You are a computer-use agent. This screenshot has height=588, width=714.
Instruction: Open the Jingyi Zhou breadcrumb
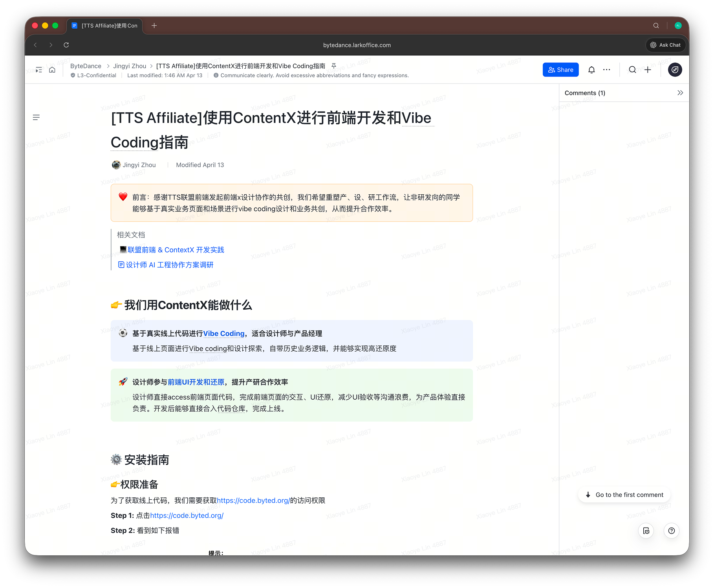(x=130, y=66)
